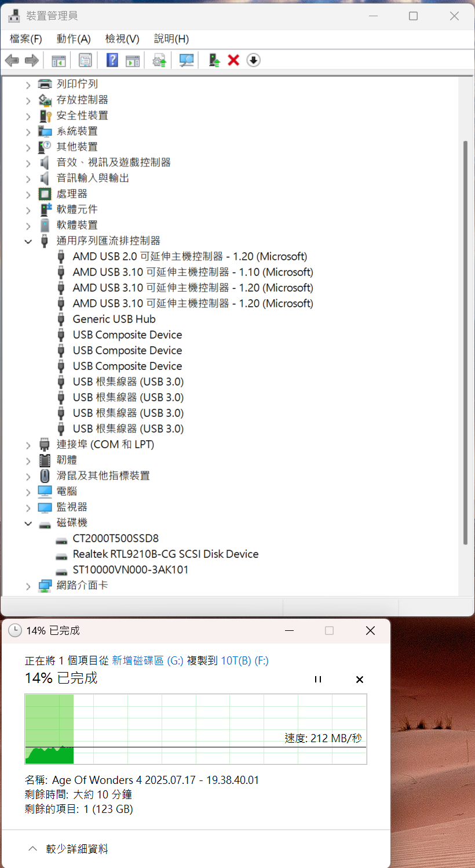The width and height of the screenshot is (475, 868).
Task: Select AMD USB 2.0 可延伸主機控制器 - 1.20
Action: [x=190, y=256]
